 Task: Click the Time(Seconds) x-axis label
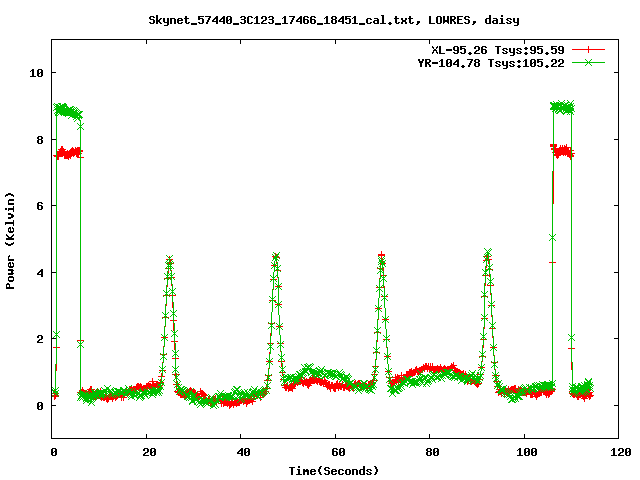[x=333, y=471]
